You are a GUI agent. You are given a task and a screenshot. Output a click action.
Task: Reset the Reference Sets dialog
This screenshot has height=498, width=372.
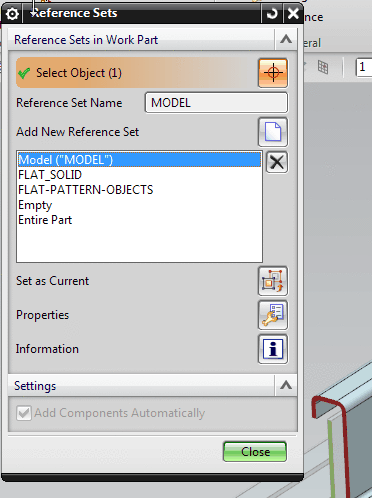click(x=272, y=14)
